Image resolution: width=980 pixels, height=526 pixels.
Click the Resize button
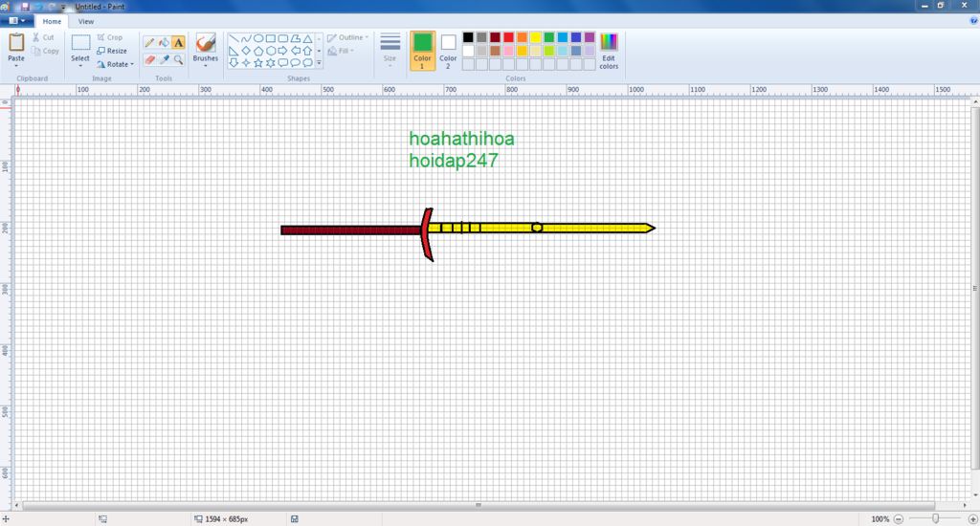point(112,51)
